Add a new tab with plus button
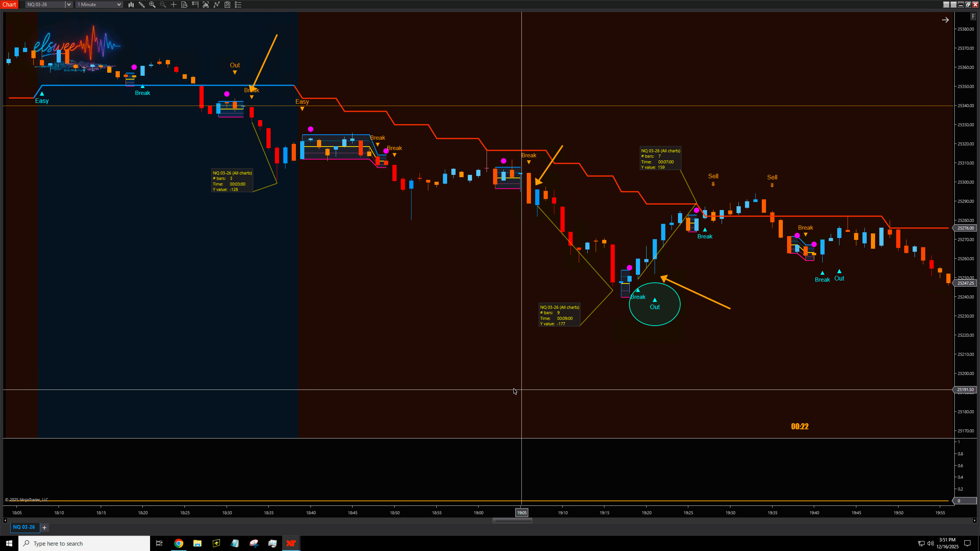980x551 pixels. coord(44,527)
